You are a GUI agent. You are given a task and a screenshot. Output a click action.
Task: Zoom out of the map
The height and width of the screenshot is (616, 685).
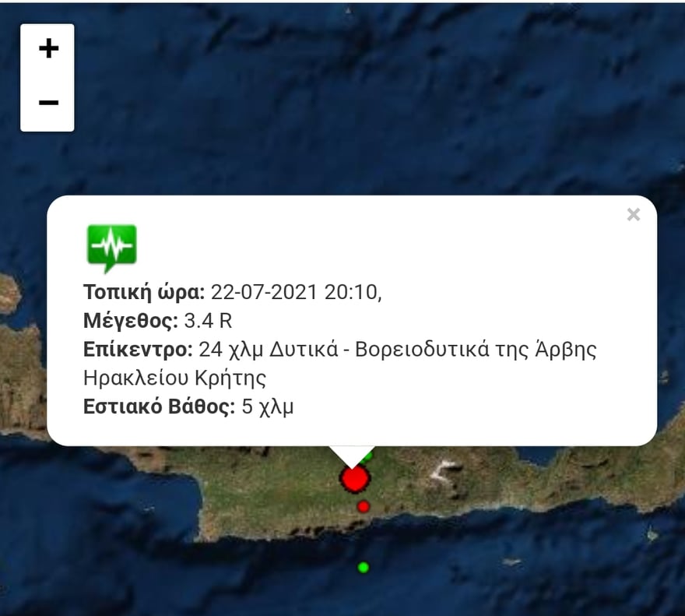[x=47, y=103]
